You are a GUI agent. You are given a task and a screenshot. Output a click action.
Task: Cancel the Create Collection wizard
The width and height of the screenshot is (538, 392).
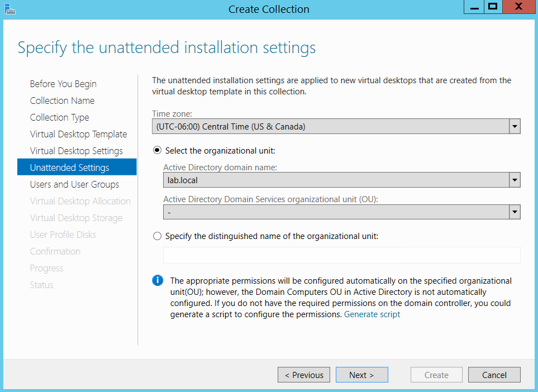pyautogui.click(x=494, y=375)
